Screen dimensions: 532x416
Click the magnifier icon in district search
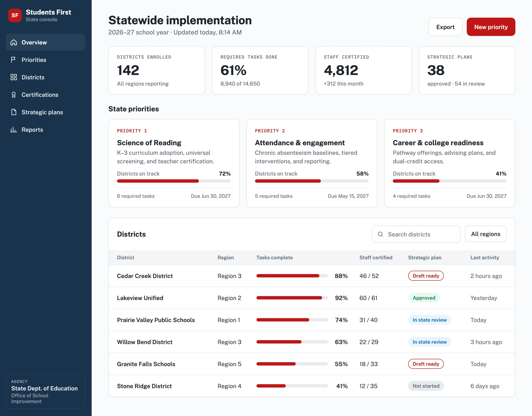pos(381,234)
